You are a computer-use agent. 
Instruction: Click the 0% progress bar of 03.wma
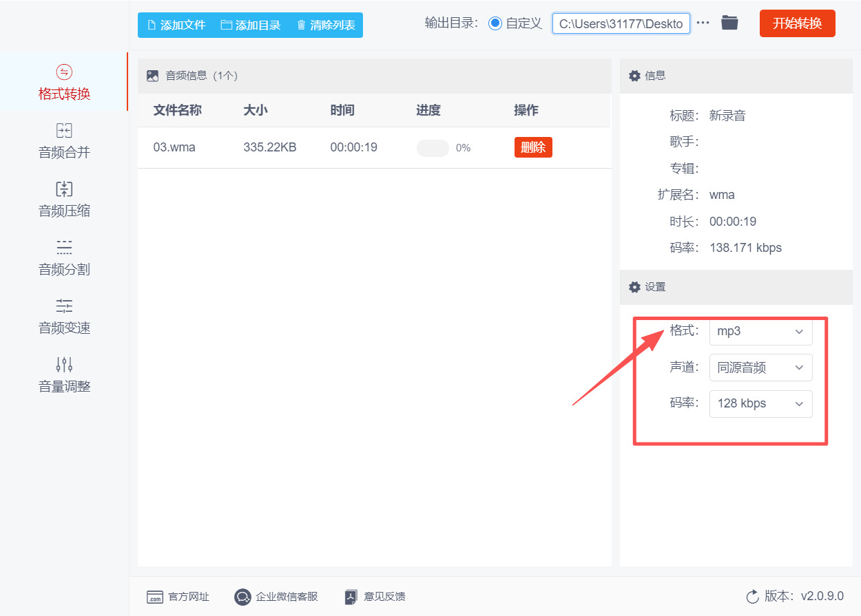click(433, 147)
